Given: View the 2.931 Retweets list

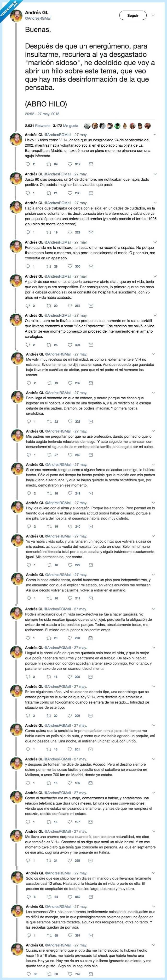Looking at the screenshot, I should [37, 125].
